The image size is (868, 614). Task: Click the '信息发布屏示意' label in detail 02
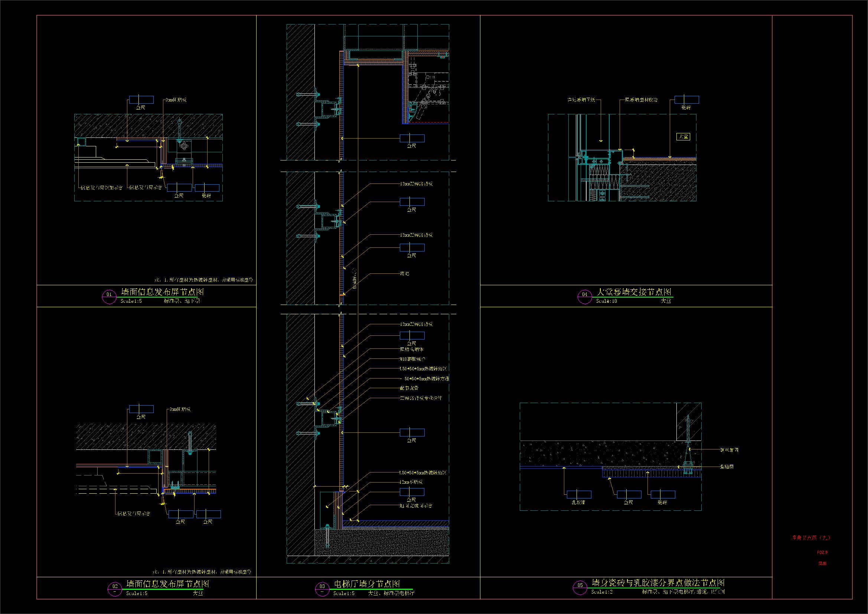point(134,514)
